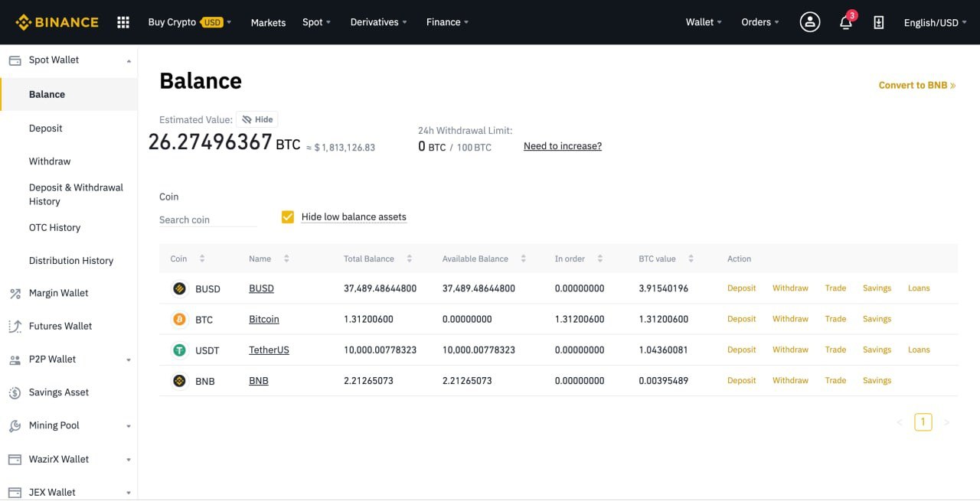The height and width of the screenshot is (501, 980).
Task: Click Savings in the BNB row
Action: tap(877, 380)
